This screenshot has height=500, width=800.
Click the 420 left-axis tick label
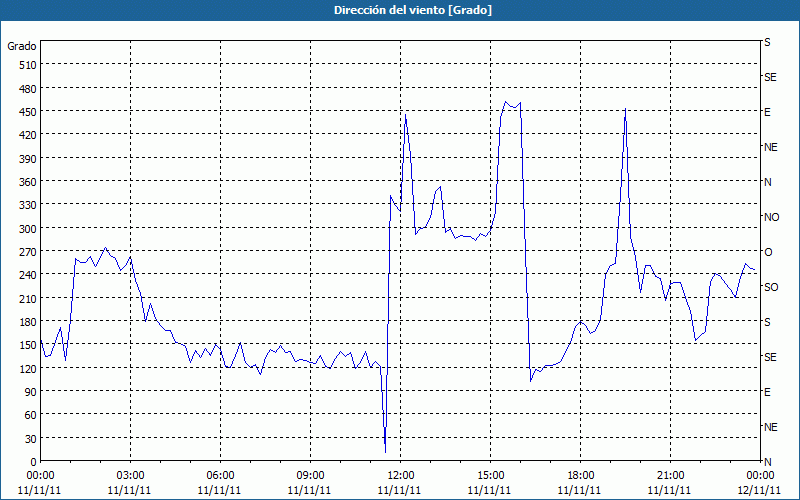[x=28, y=135]
